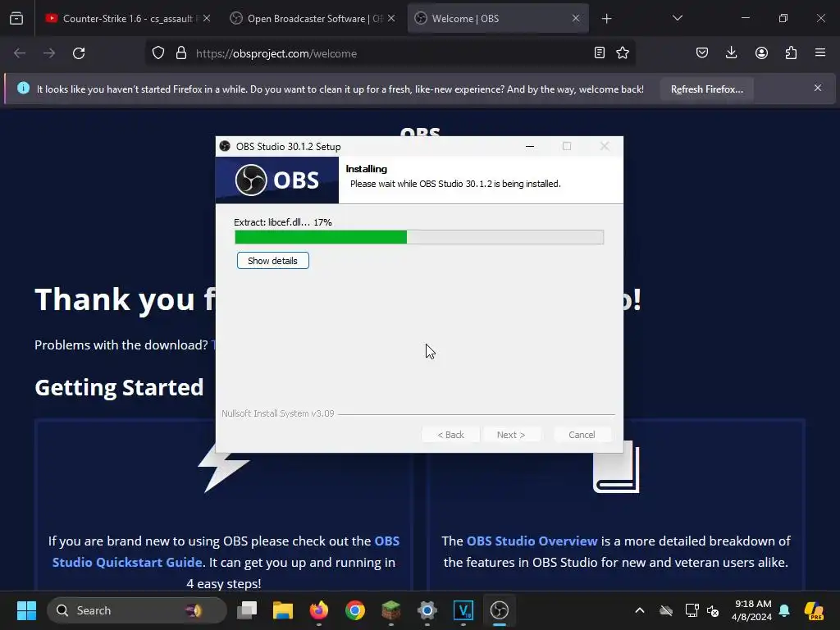Open the OBS Studio Overview link

[532, 541]
